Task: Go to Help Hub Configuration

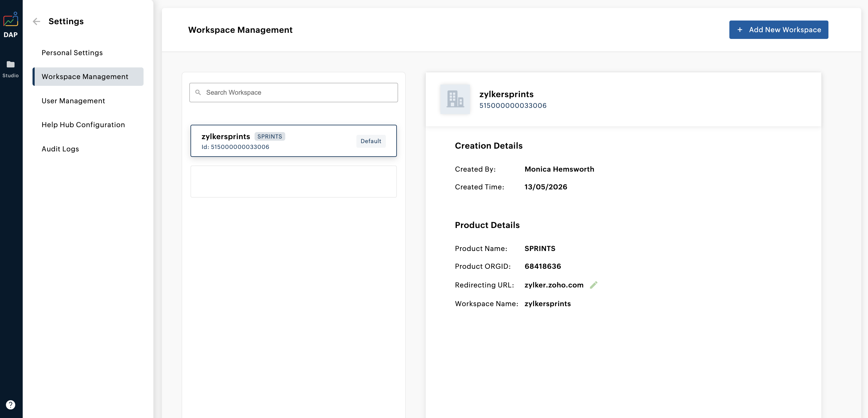Action: pos(83,125)
